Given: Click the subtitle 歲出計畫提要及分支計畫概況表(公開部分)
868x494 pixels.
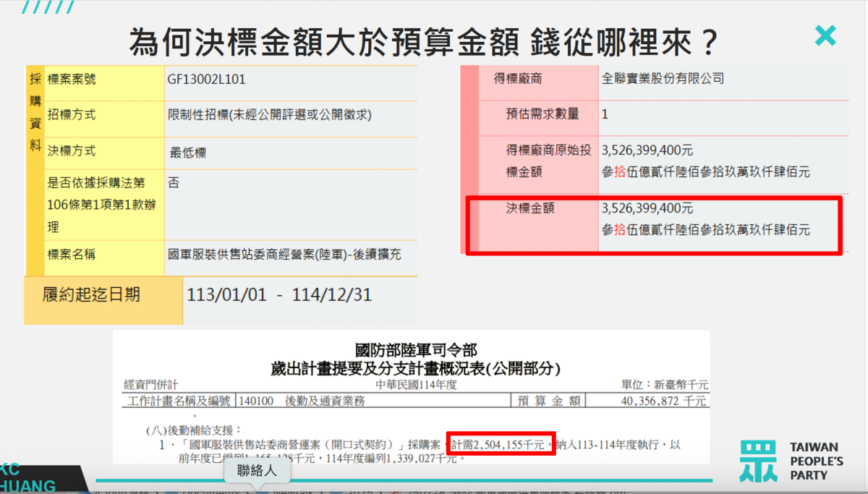Looking at the screenshot, I should (415, 369).
